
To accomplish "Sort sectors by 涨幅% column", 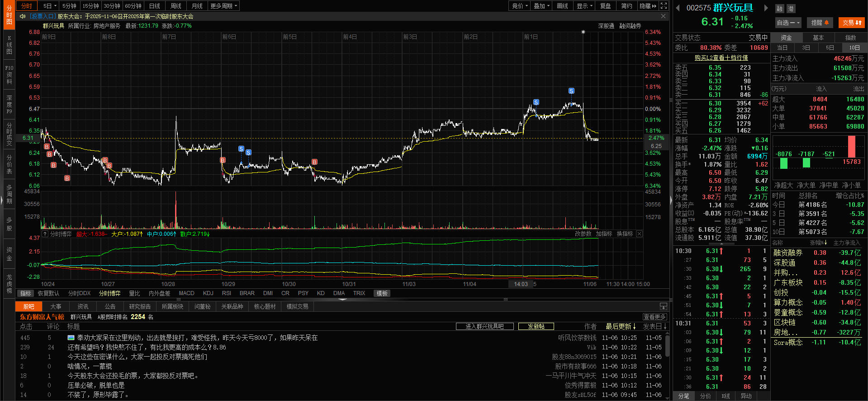I will (x=819, y=243).
